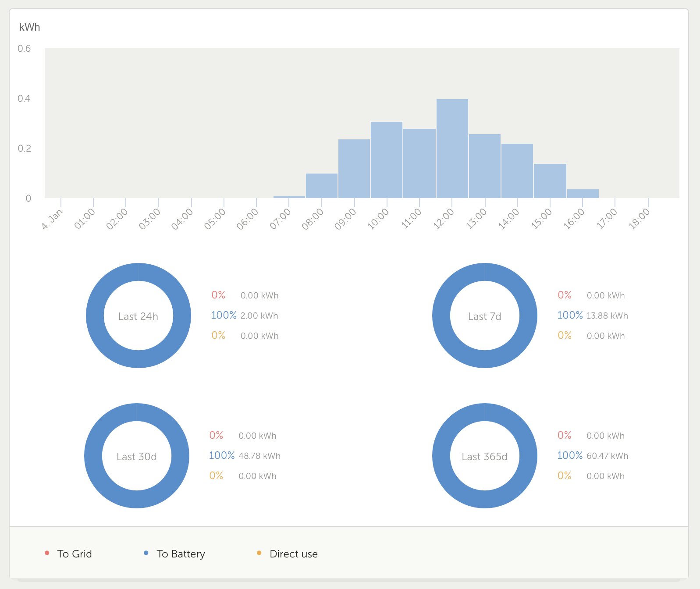
Task: Click the bar starting at 15:00
Action: (x=550, y=181)
